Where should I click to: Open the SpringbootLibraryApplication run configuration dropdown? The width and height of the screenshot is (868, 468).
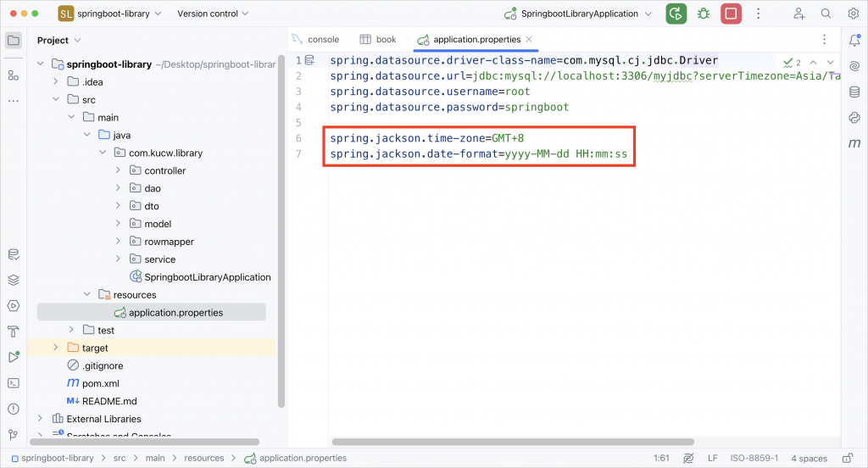coord(578,14)
